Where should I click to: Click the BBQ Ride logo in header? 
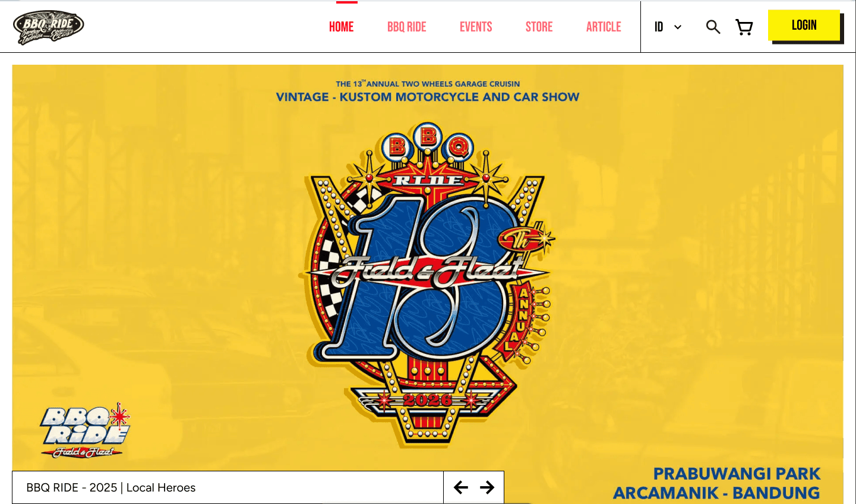point(49,27)
